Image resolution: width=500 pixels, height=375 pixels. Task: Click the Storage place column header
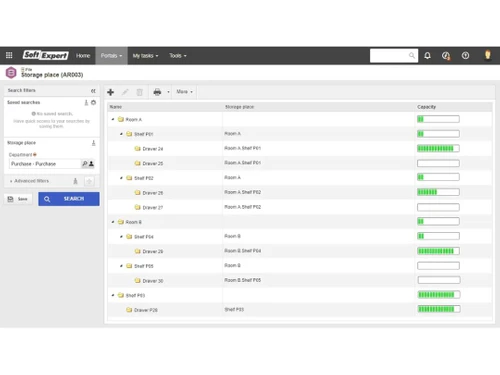click(239, 107)
